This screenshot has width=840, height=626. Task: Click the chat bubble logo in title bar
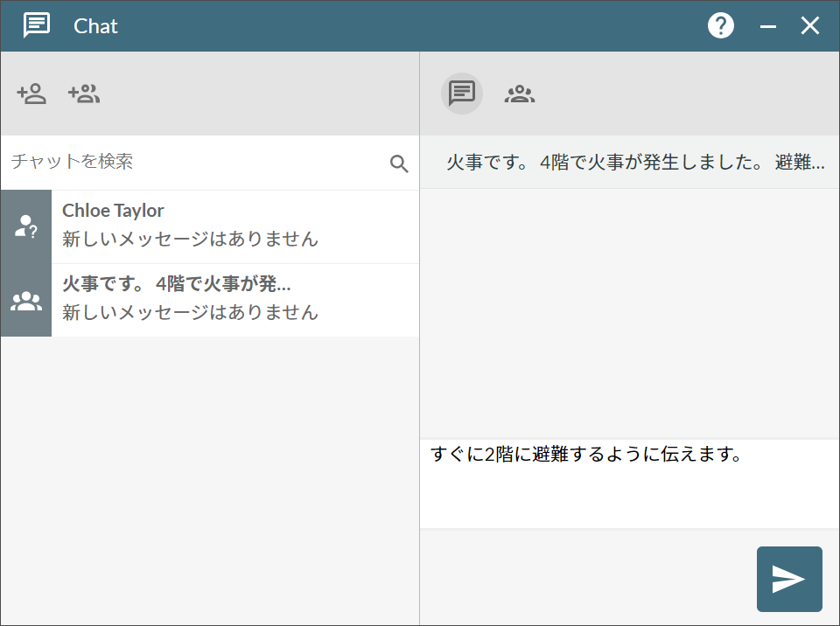click(x=37, y=25)
